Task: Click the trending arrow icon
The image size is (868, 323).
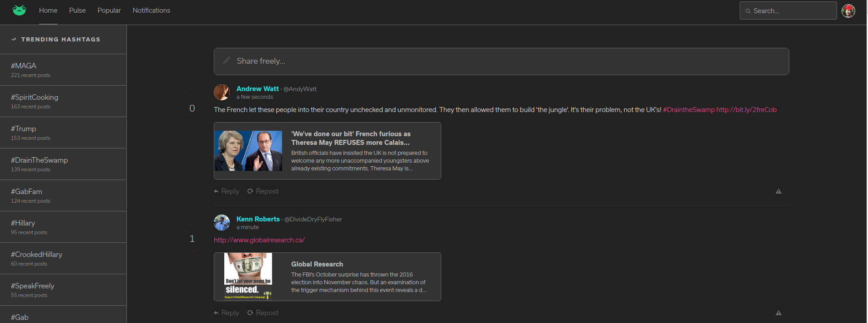Action: tap(14, 39)
